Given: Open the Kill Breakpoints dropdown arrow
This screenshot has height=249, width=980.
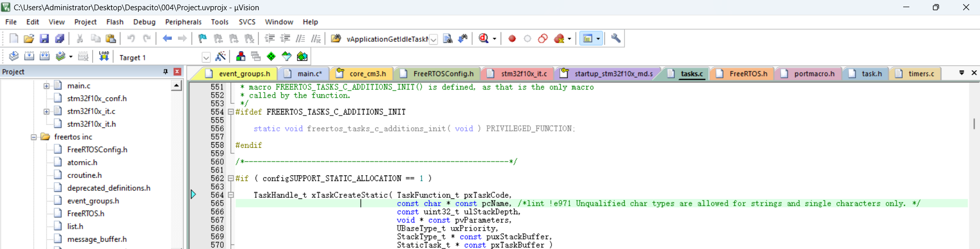Looking at the screenshot, I should coord(569,39).
